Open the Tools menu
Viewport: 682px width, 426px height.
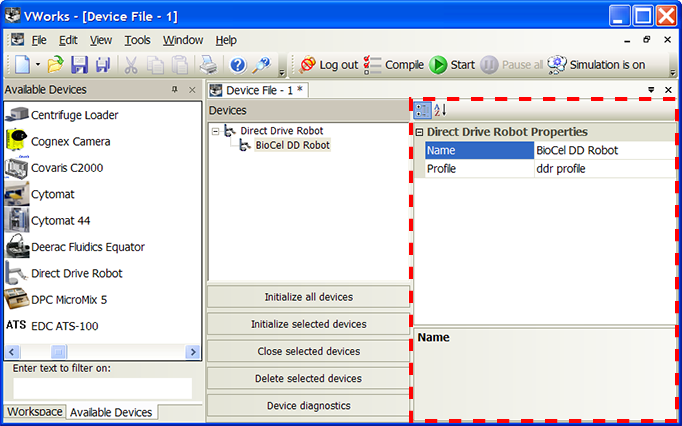[x=137, y=40]
